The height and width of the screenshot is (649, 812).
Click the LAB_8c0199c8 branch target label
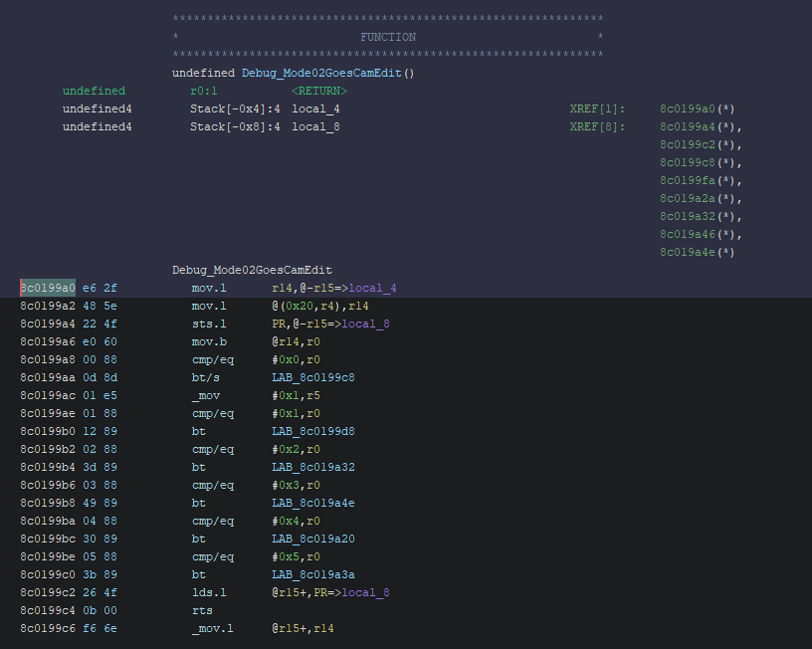pyautogui.click(x=312, y=377)
